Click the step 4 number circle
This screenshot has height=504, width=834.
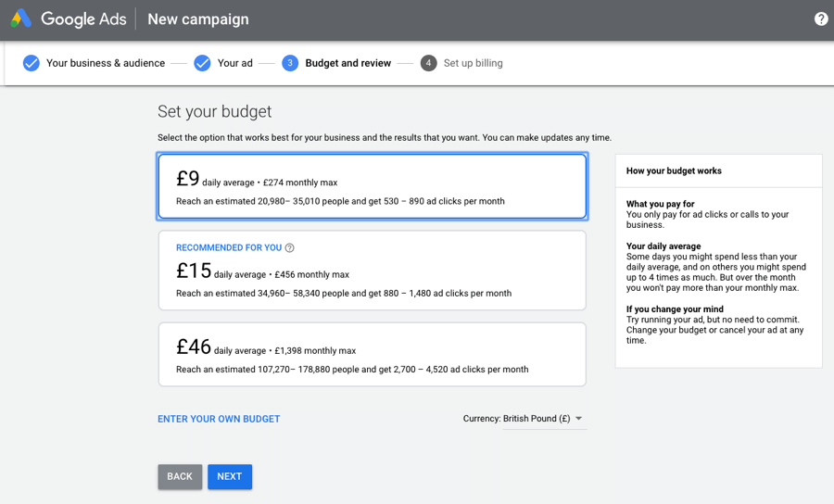click(x=428, y=63)
